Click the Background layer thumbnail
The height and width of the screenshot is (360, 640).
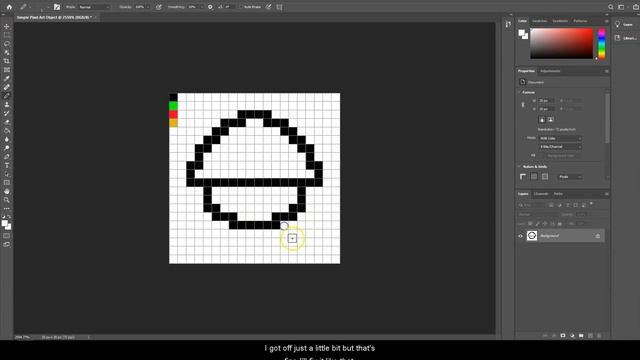[x=532, y=236]
